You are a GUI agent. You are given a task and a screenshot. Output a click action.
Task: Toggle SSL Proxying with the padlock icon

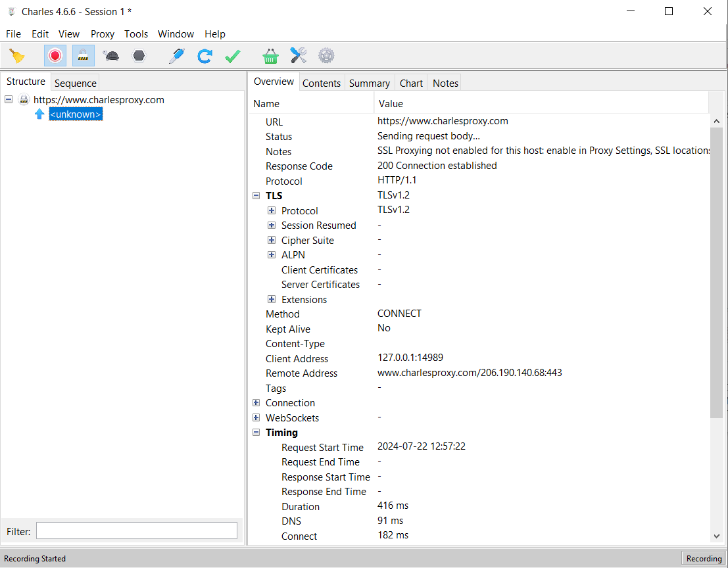pos(83,55)
